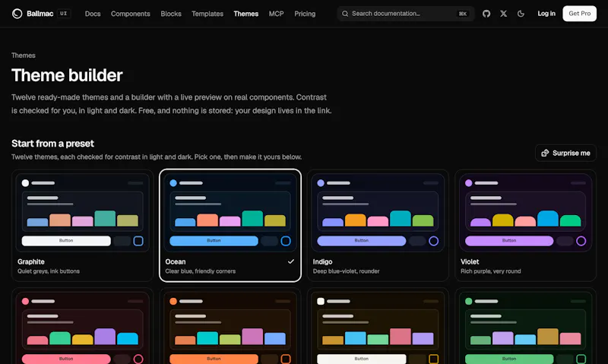The image size is (608, 364).
Task: Click "Quiet greys, ink buttons" text
Action: point(49,271)
